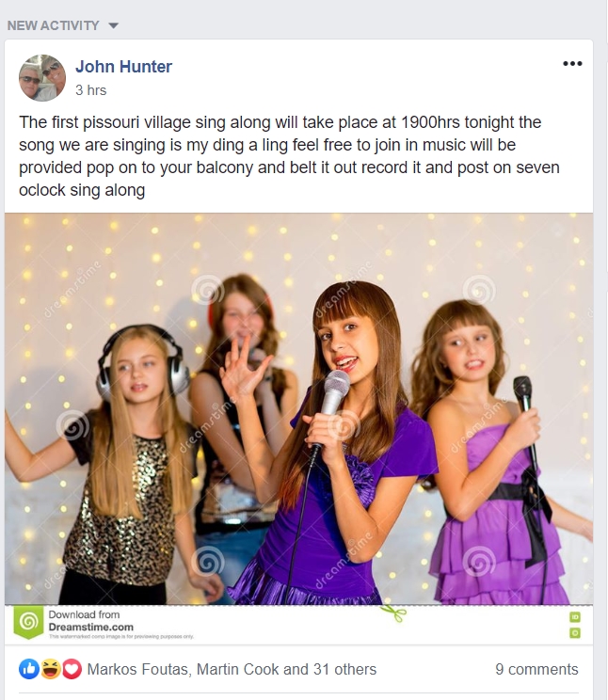The image size is (608, 700).
Task: Click the laughing Haha reaction icon
Action: [x=51, y=669]
